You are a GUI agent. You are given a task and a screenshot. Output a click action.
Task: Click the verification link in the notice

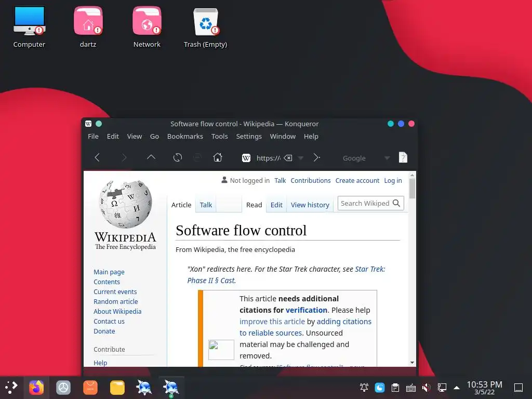(x=307, y=310)
